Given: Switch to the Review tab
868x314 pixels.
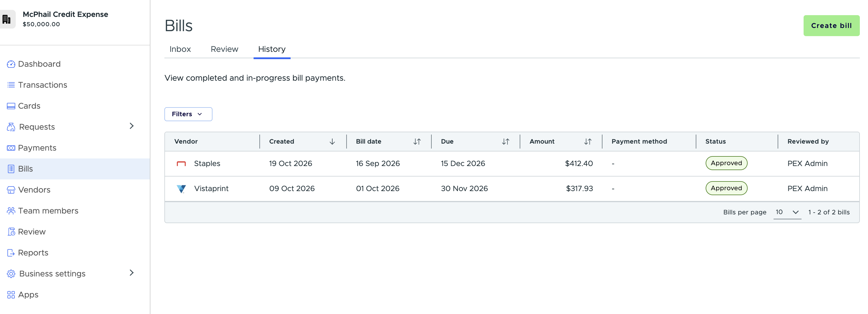Looking at the screenshot, I should (x=224, y=49).
